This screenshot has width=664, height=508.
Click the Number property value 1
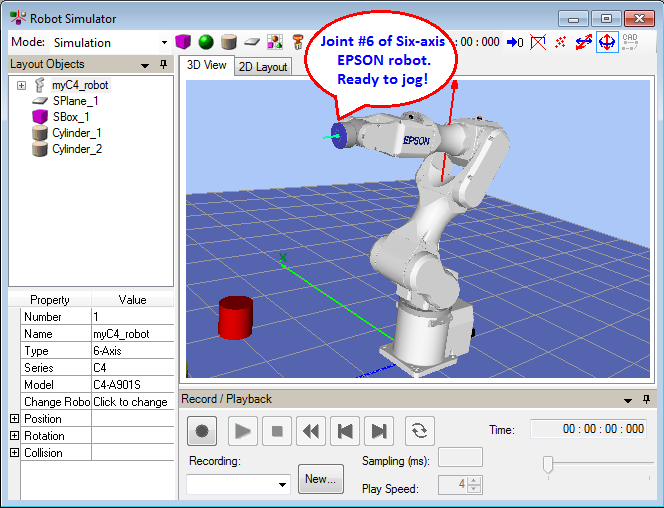pos(133,317)
